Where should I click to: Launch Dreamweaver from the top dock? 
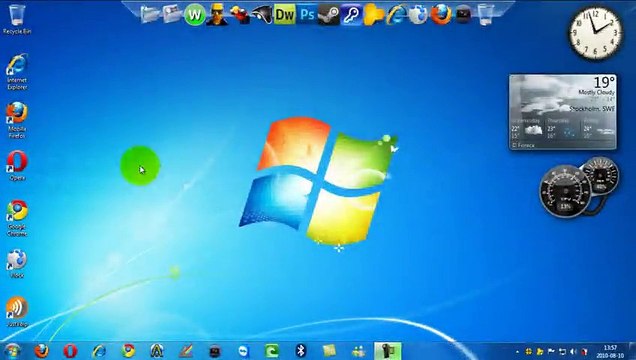click(285, 15)
